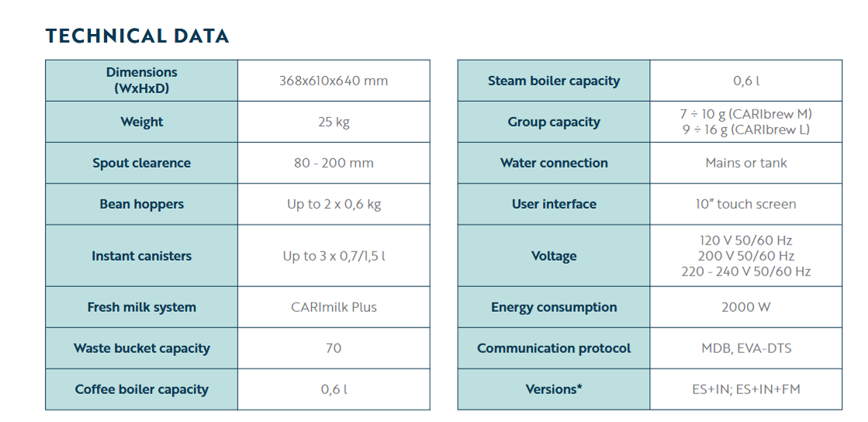
Task: Click the MDB, EVA-DTS value cell
Action: (x=745, y=348)
